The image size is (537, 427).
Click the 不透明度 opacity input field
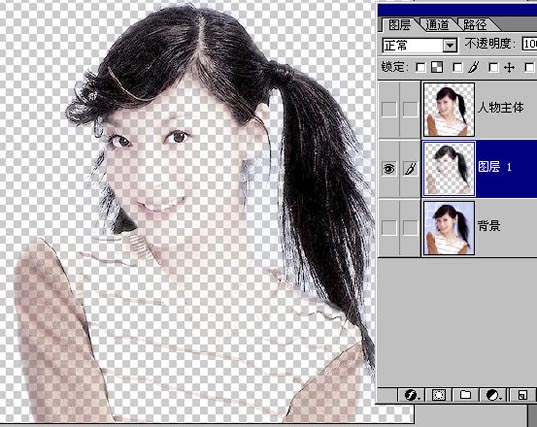tap(529, 44)
